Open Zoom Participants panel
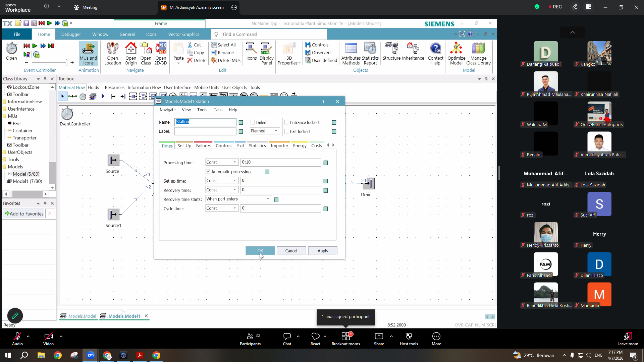 pyautogui.click(x=250, y=339)
